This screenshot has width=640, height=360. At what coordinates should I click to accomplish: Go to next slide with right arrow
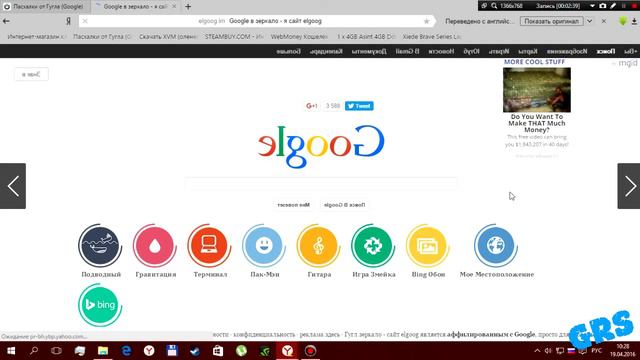(629, 186)
